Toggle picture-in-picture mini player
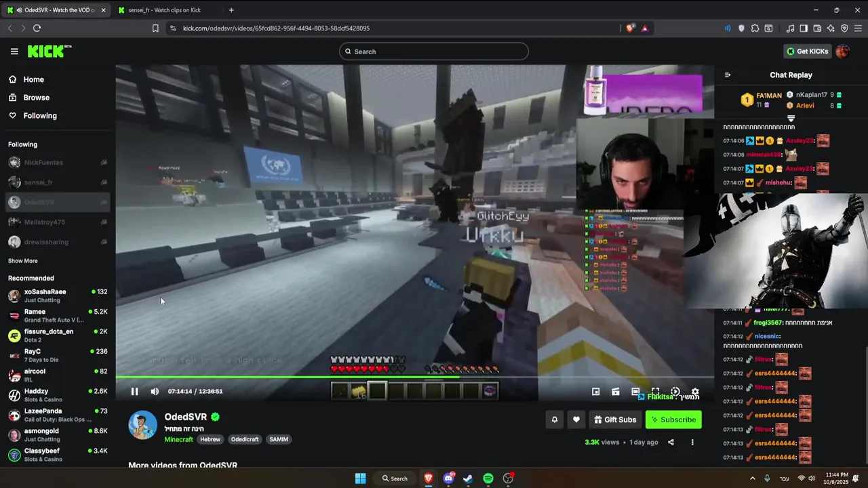 595,391
